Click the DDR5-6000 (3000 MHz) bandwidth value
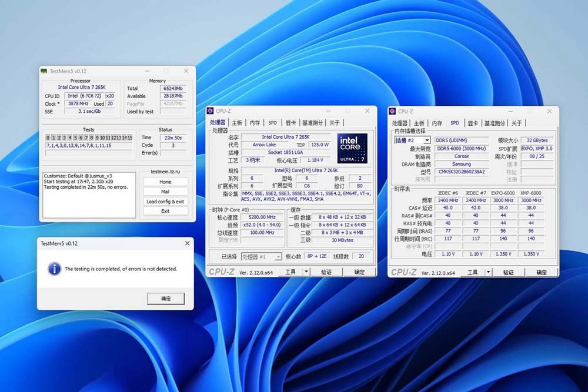The image size is (588, 392). pyautogui.click(x=462, y=149)
